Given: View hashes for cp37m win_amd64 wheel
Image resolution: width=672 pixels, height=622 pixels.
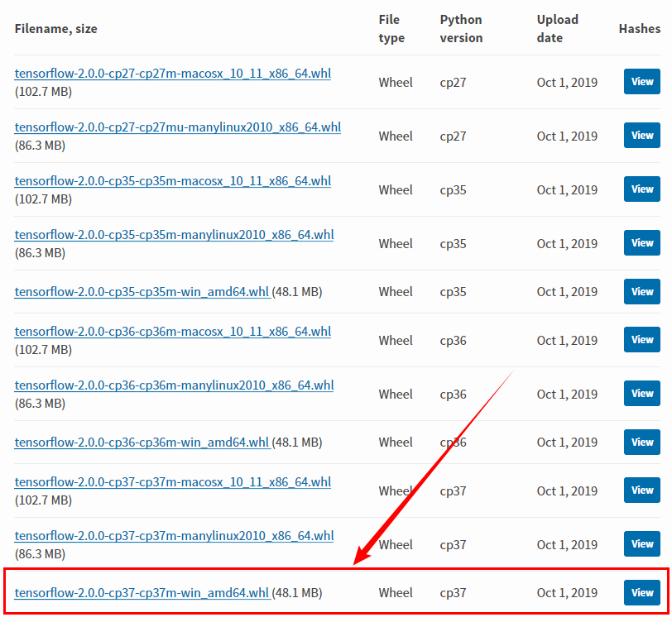Looking at the screenshot, I should tap(642, 593).
